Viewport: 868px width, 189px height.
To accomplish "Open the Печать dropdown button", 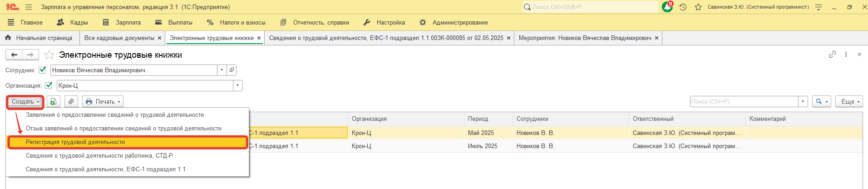I will point(103,101).
